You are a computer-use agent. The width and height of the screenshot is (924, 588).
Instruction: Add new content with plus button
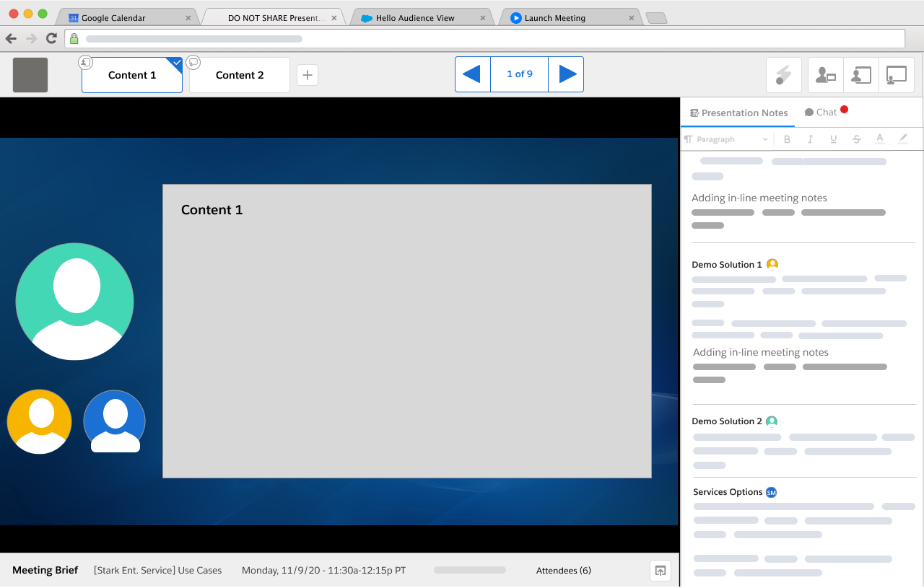(x=308, y=75)
